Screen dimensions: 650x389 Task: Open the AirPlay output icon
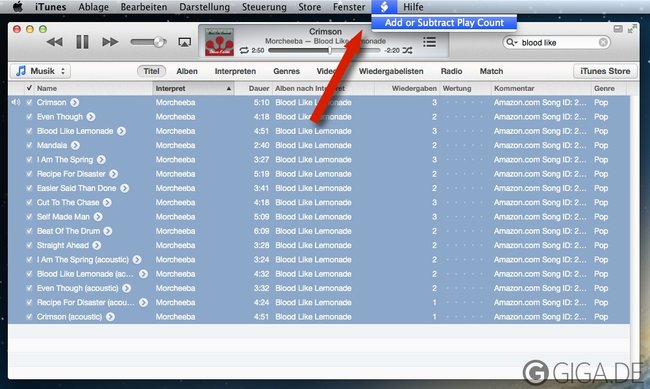[184, 42]
